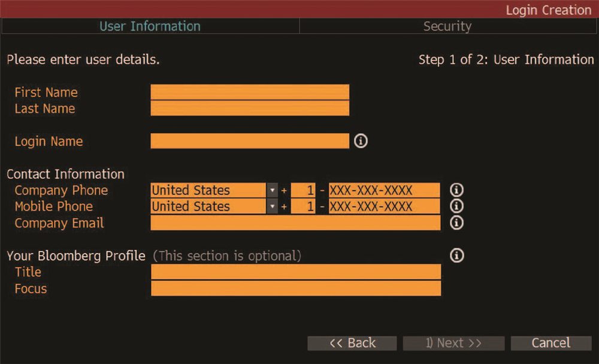Click the Company Phone country code field

[303, 190]
